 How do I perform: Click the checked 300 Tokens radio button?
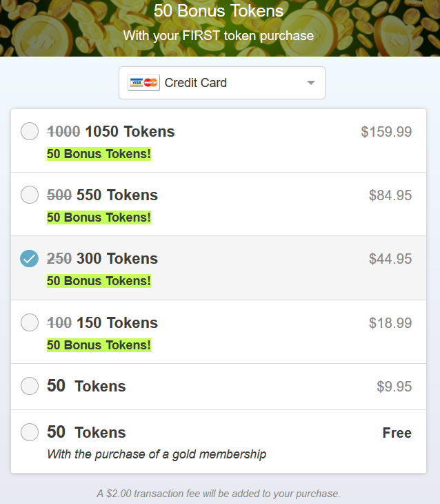tap(29, 258)
